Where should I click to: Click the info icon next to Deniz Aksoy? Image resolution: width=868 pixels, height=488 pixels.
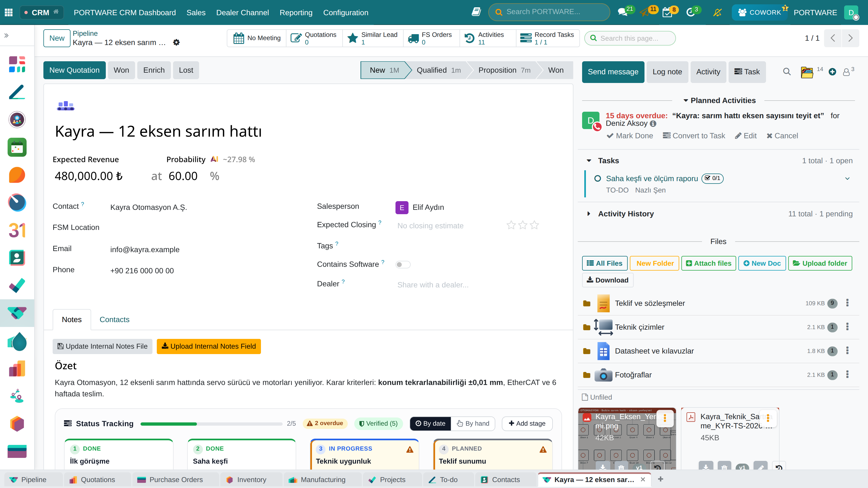pyautogui.click(x=653, y=124)
